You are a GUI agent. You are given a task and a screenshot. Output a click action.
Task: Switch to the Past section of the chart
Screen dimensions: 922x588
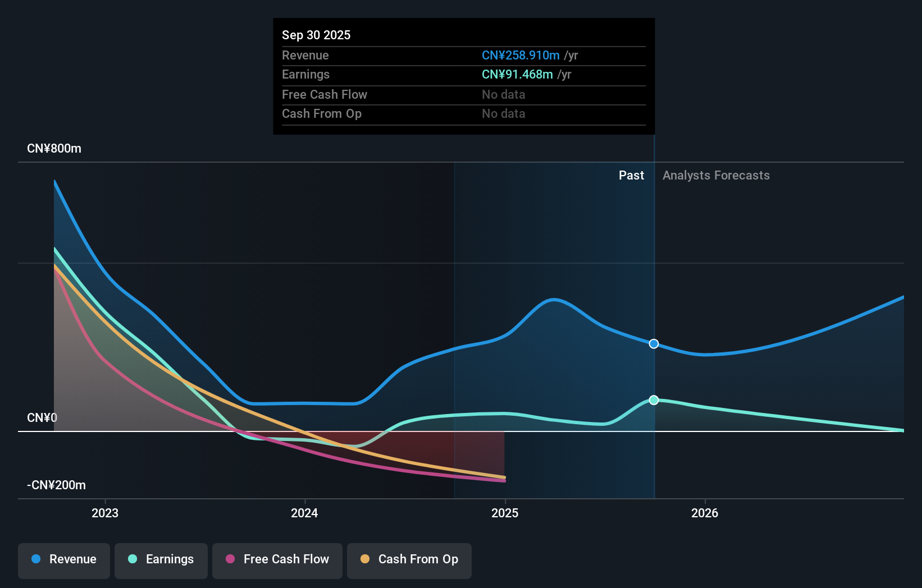(x=631, y=175)
